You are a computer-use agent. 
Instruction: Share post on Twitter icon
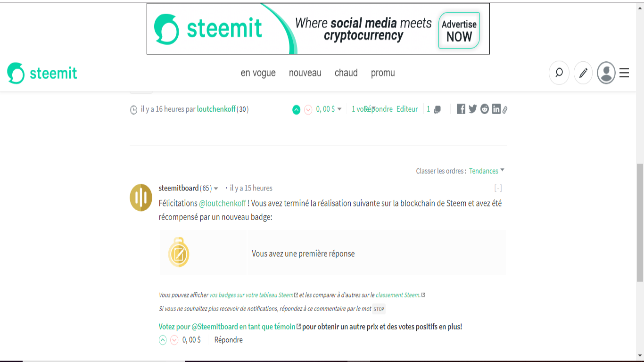click(x=473, y=109)
